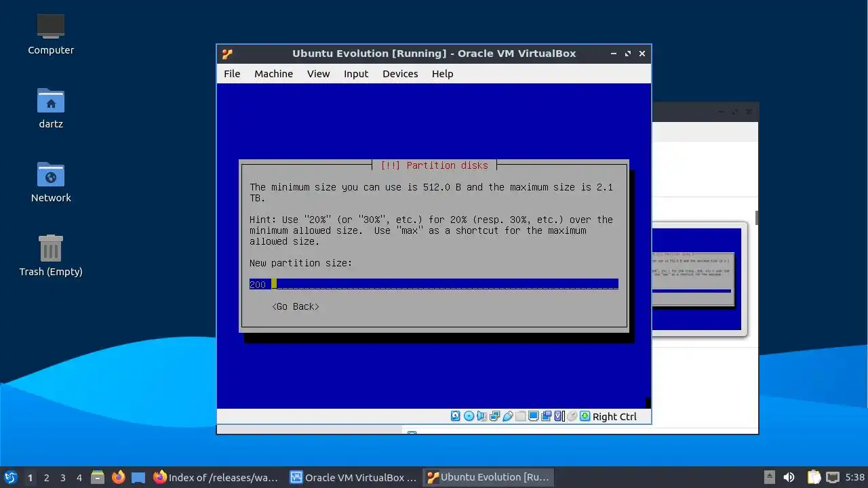The image size is (868, 488).
Task: Switch to workspace 3
Action: tap(62, 477)
